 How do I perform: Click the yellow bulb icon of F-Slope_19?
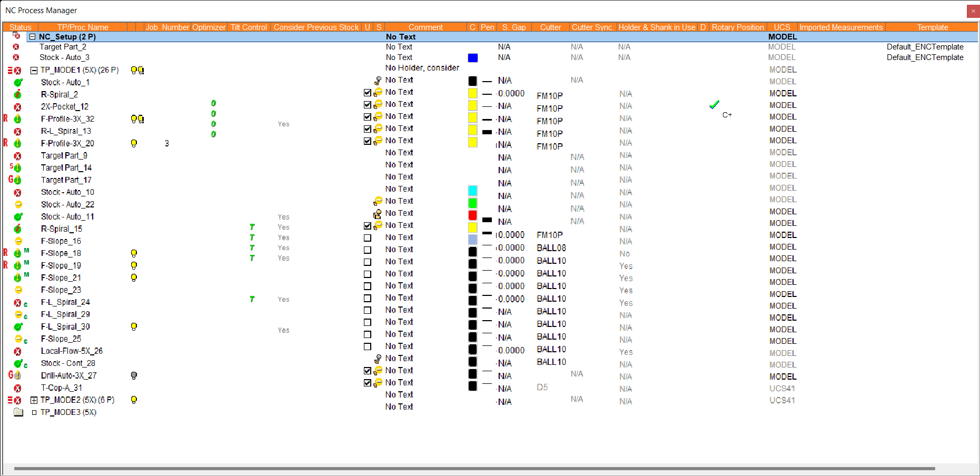[134, 265]
